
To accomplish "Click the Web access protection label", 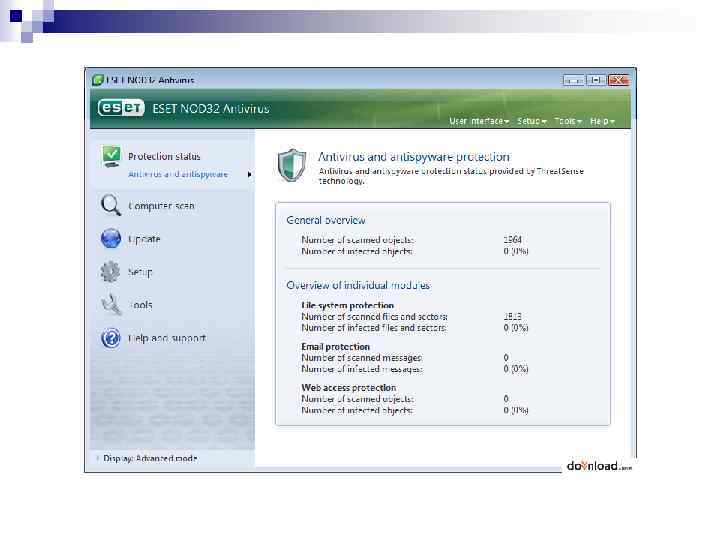I will click(349, 388).
